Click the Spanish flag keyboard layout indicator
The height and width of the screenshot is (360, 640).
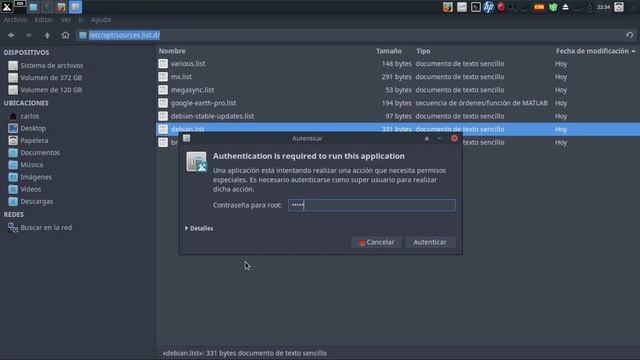point(539,7)
